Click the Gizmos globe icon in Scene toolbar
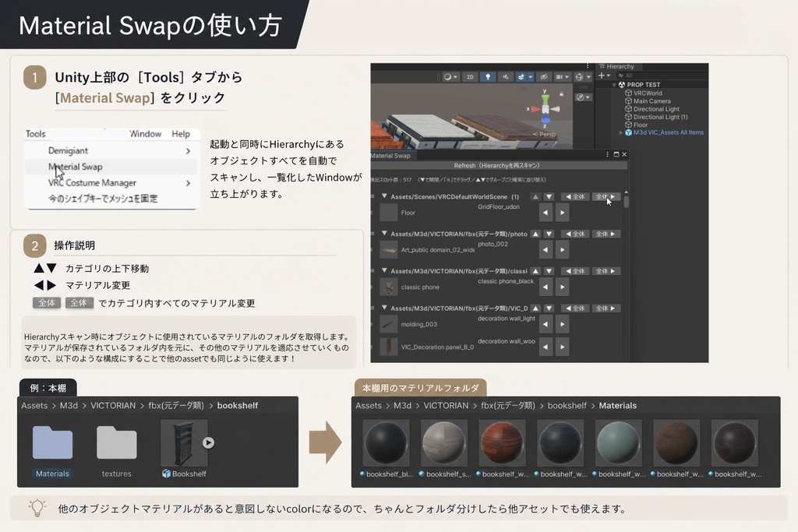 (x=579, y=77)
